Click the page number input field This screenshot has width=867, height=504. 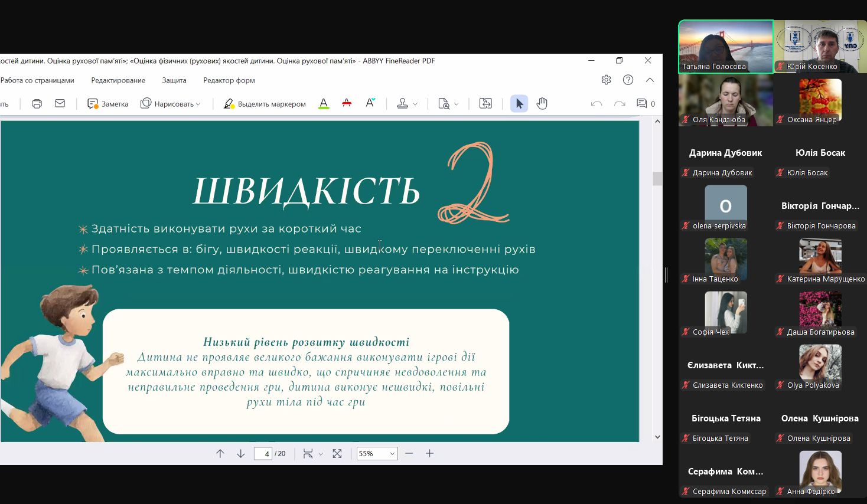tap(263, 453)
